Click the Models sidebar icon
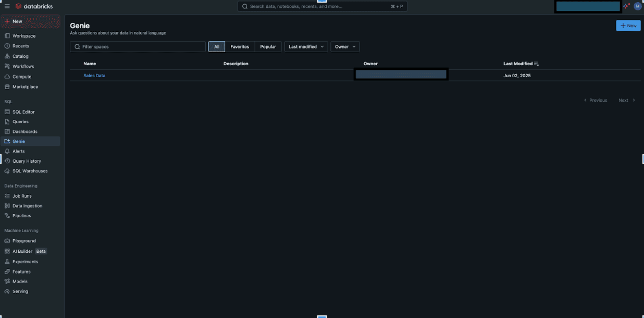Screen dimensions: 644x318 [x=7, y=282]
